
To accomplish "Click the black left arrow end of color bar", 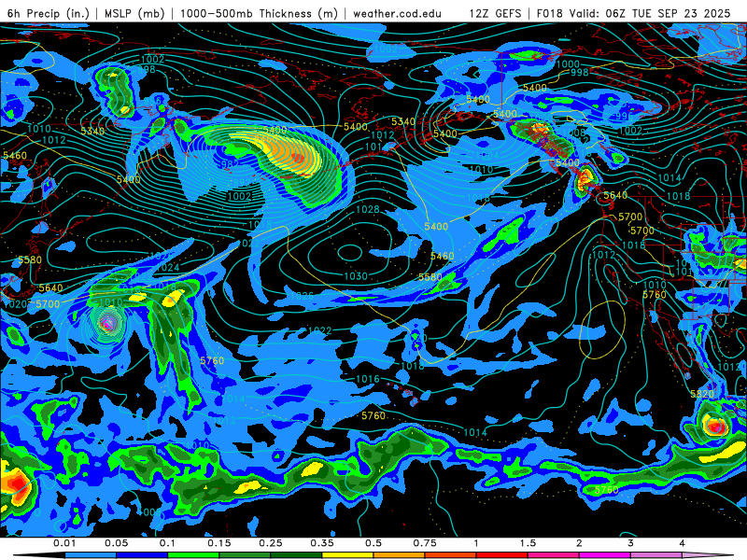I will click(38, 555).
